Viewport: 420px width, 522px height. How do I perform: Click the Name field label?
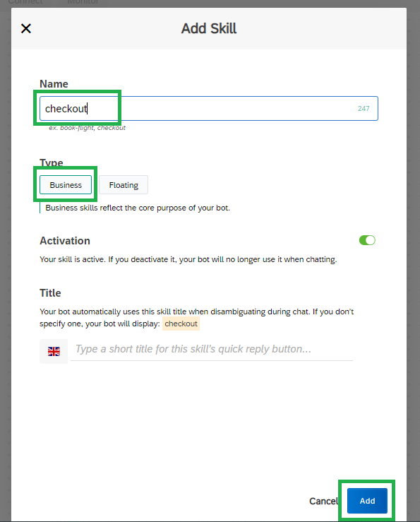[x=54, y=84]
